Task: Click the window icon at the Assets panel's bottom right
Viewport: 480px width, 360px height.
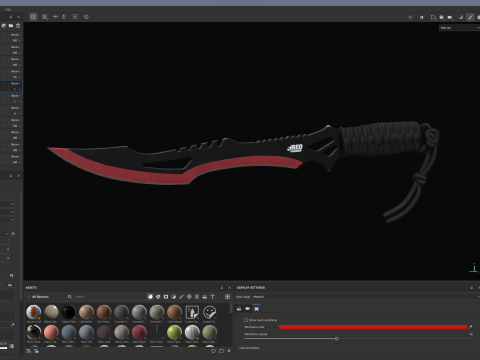Action: [x=221, y=351]
